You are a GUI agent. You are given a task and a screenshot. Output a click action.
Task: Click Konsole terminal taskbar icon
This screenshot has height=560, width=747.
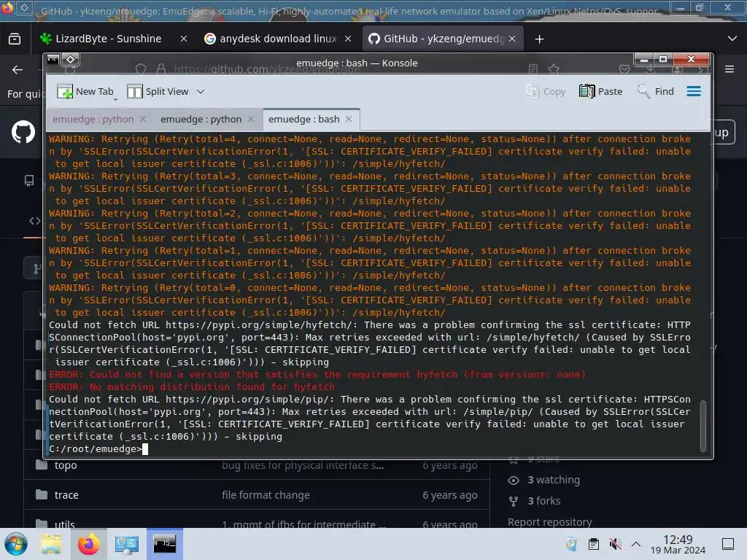[x=164, y=544]
